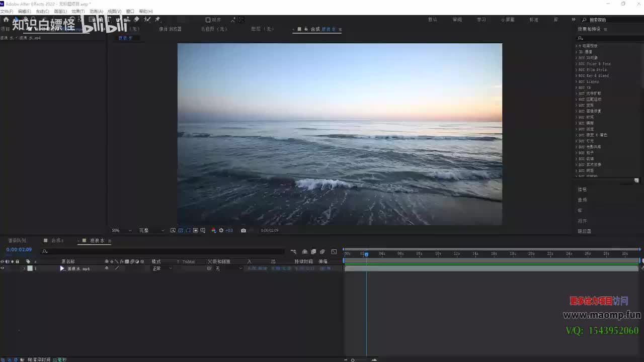Screen dimensions: 644x362
Task: Open Effects & Presets panel menu
Action: 605,29
